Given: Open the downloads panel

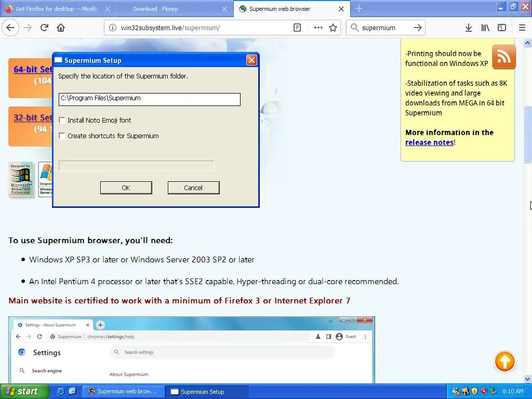Looking at the screenshot, I should coord(468,28).
